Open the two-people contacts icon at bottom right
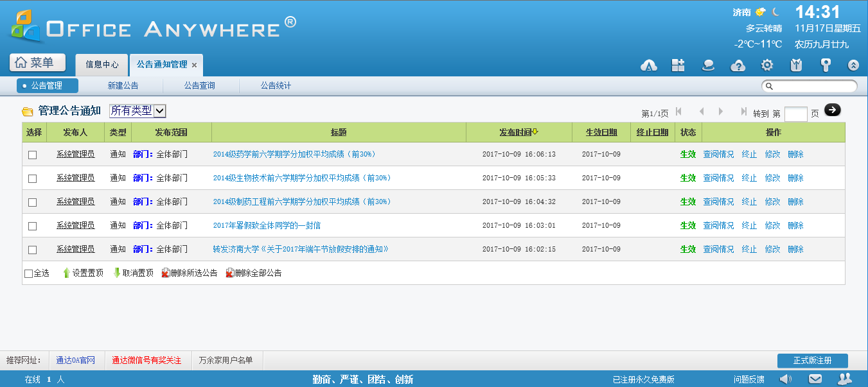 coord(845,379)
